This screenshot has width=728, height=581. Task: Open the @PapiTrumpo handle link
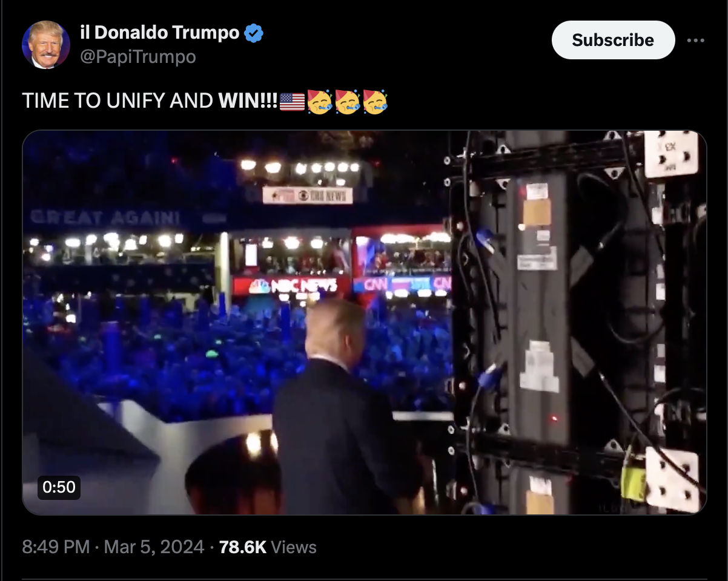click(x=138, y=57)
